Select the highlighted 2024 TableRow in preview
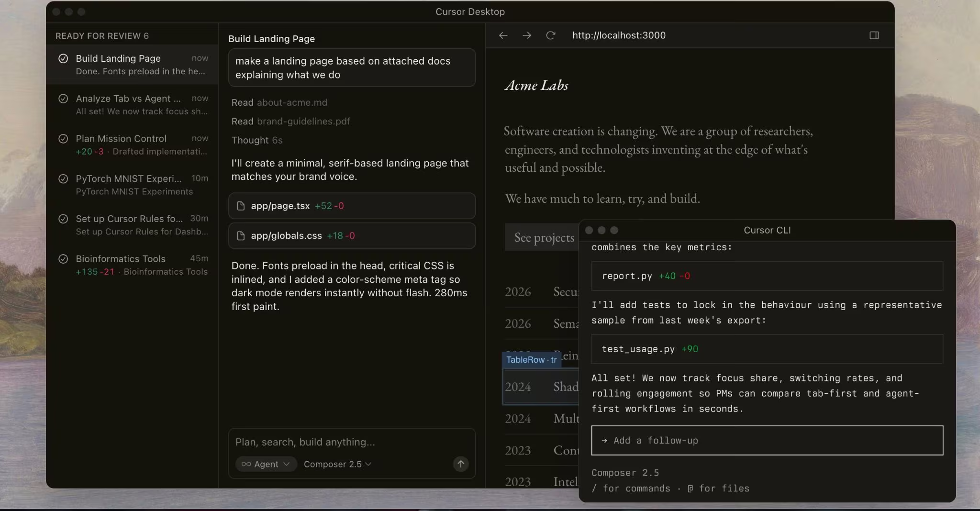980x511 pixels. click(541, 386)
